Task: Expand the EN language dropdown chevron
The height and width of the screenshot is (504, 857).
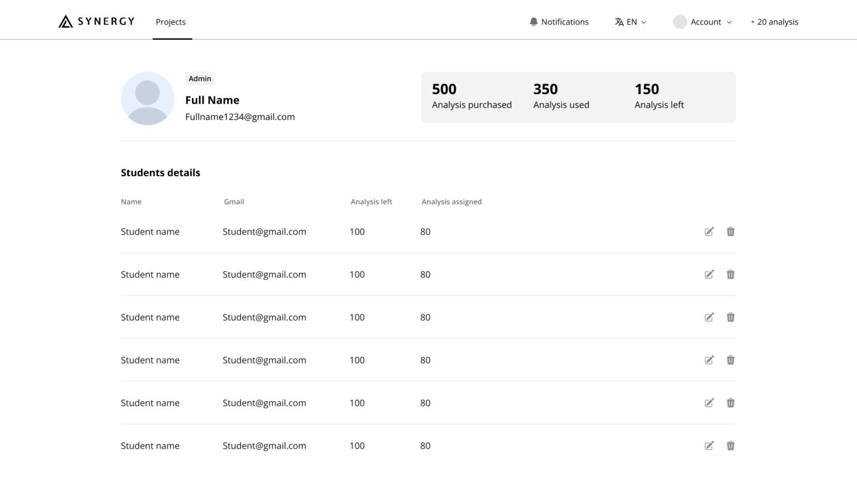Action: pyautogui.click(x=643, y=22)
